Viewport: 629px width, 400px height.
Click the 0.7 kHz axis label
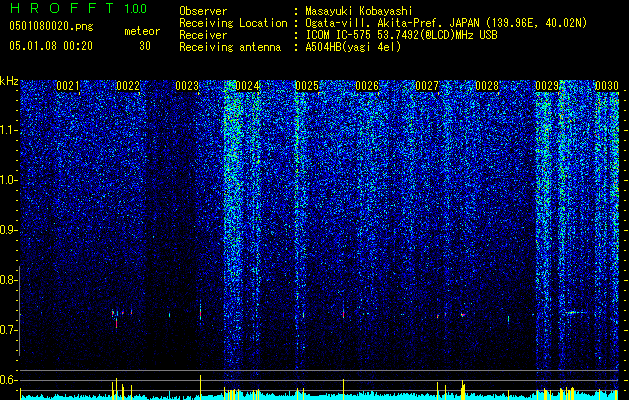coord(8,330)
